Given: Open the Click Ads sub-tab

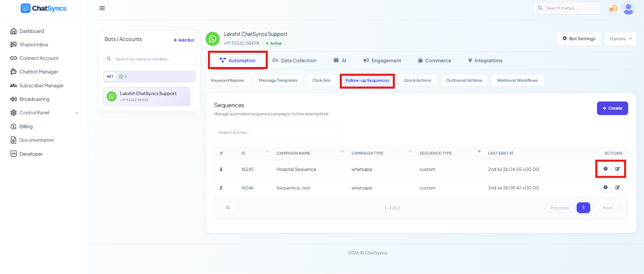Looking at the screenshot, I should pos(321,80).
